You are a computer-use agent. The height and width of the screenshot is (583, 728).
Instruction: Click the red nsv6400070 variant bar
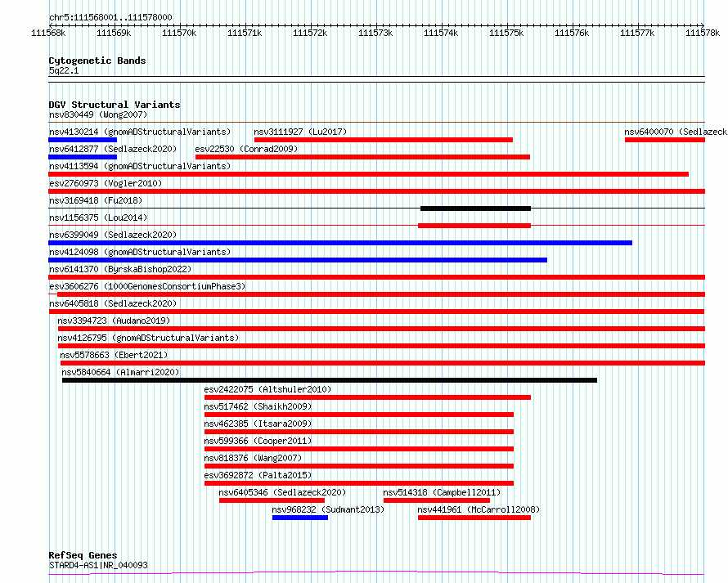[x=665, y=140]
